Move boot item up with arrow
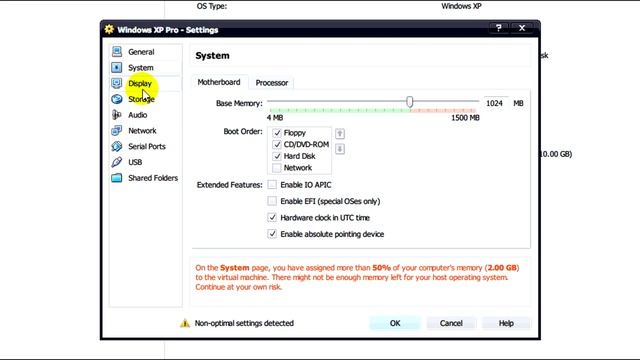 coord(340,133)
